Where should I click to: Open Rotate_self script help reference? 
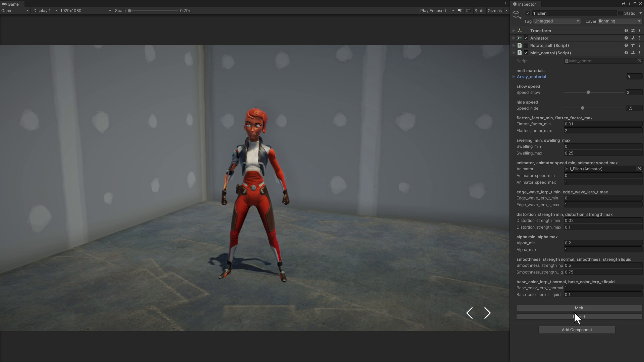(x=626, y=45)
